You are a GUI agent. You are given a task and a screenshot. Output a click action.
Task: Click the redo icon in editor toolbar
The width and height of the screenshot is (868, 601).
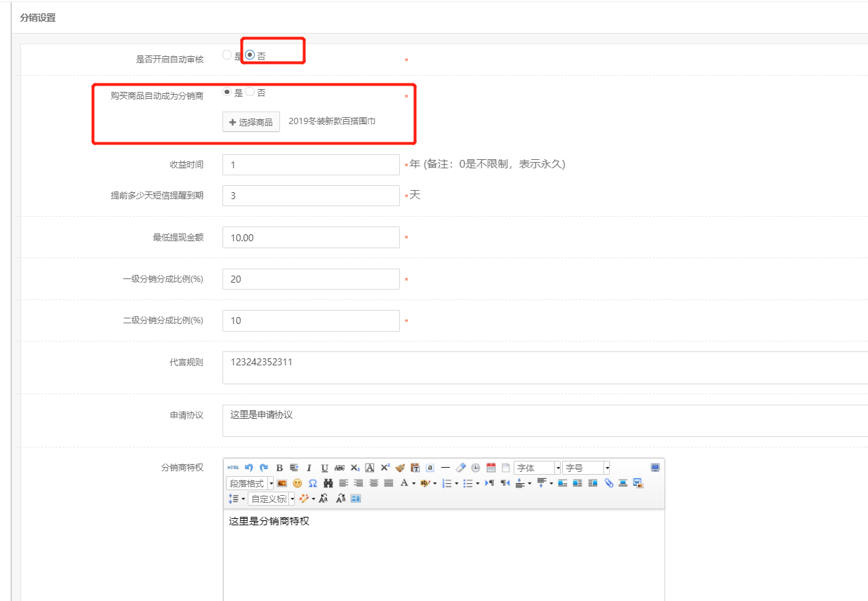[265, 467]
